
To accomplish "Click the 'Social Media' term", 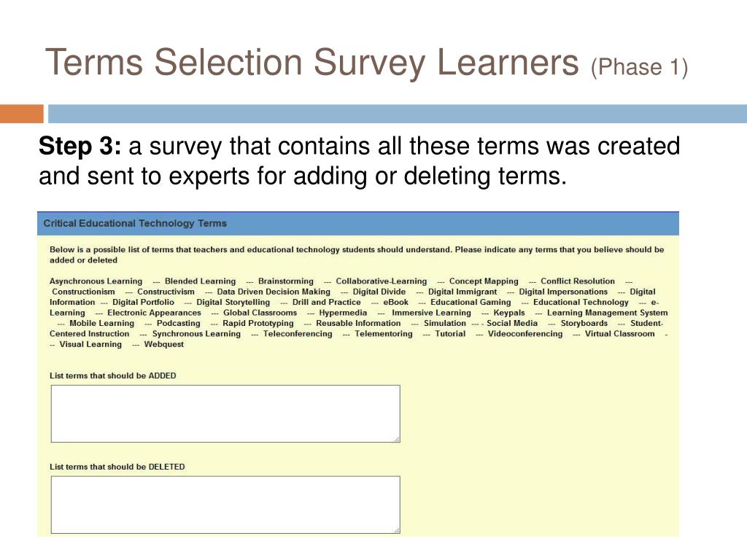I will tap(511, 323).
